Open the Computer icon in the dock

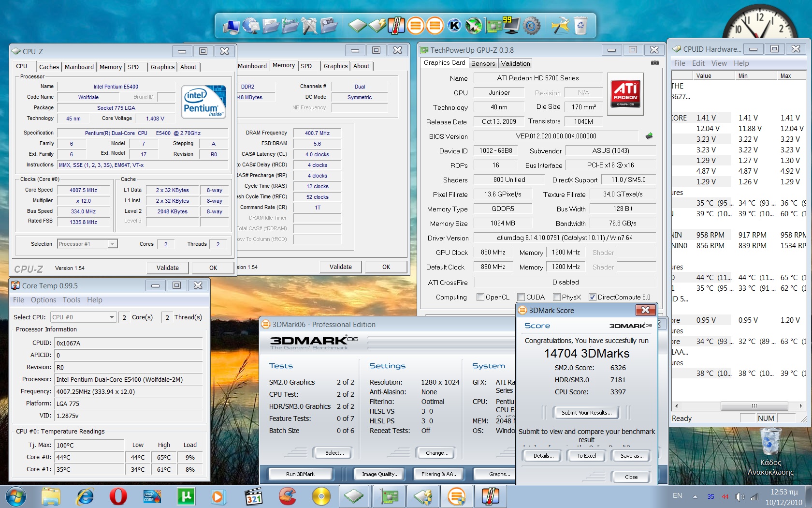(x=231, y=26)
